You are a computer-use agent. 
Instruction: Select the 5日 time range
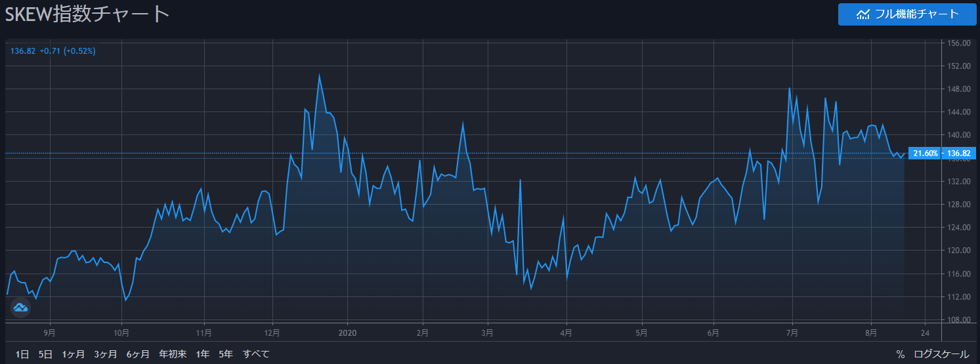45,354
